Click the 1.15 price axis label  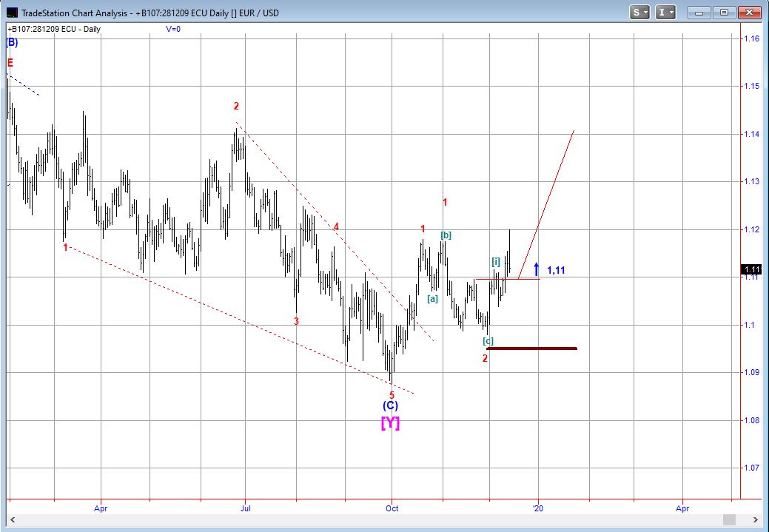click(752, 87)
